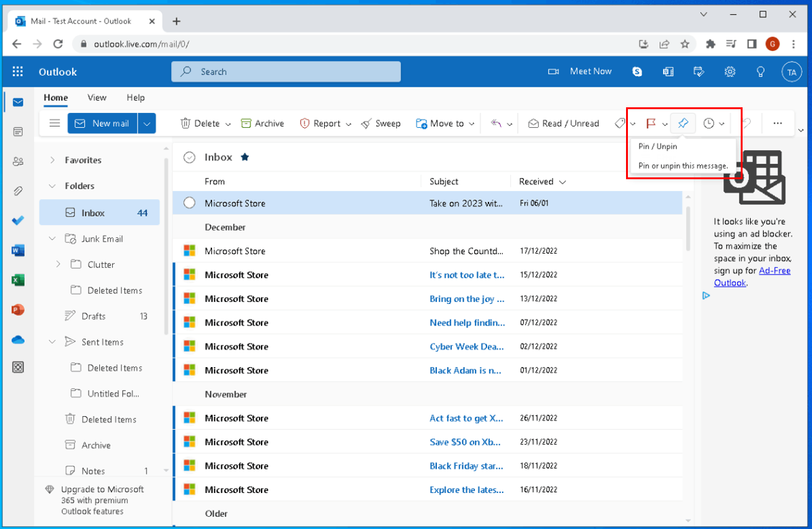Open New mail dropdown arrow

[x=147, y=123]
